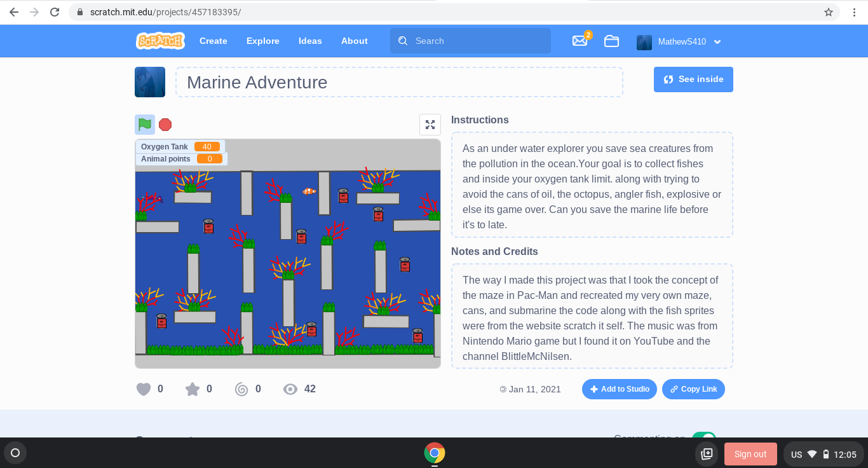Click the site lock icon in address bar
Viewport: 868px width, 468px height.
(x=79, y=12)
